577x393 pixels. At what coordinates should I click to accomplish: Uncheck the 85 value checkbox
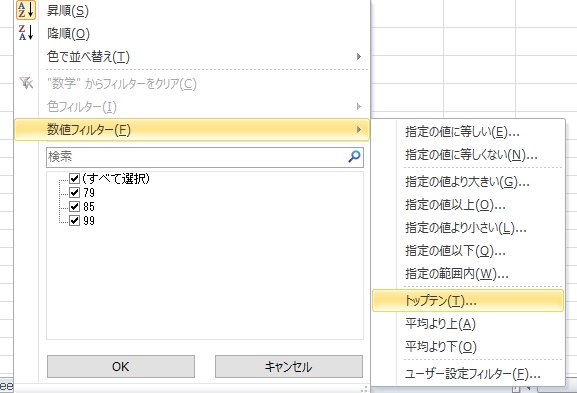click(x=75, y=206)
